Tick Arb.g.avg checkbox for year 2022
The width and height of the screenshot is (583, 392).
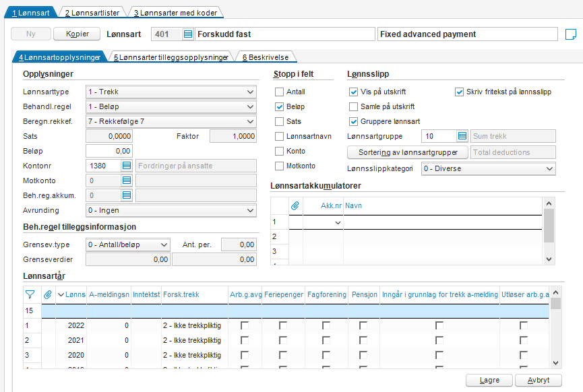[x=244, y=325]
